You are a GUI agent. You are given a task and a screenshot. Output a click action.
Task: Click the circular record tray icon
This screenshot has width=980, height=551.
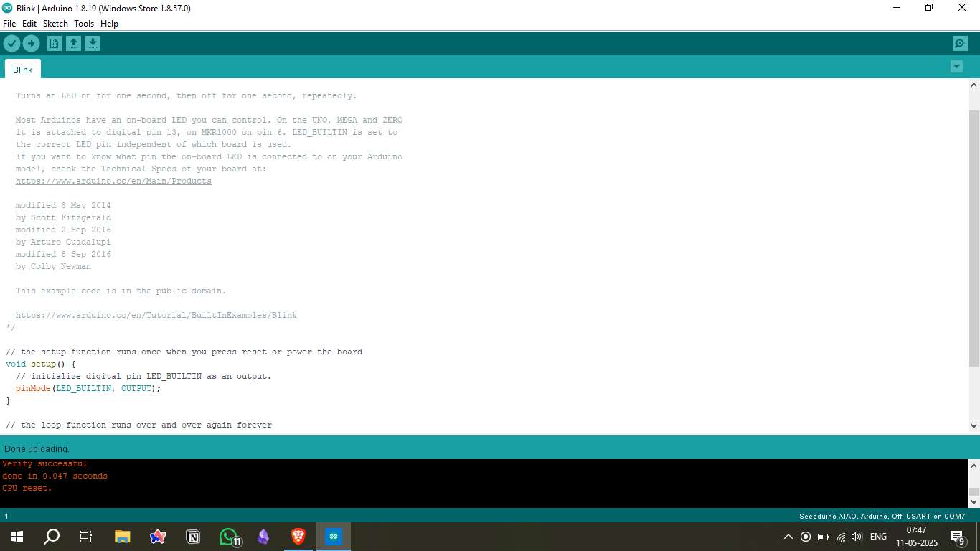click(x=806, y=537)
